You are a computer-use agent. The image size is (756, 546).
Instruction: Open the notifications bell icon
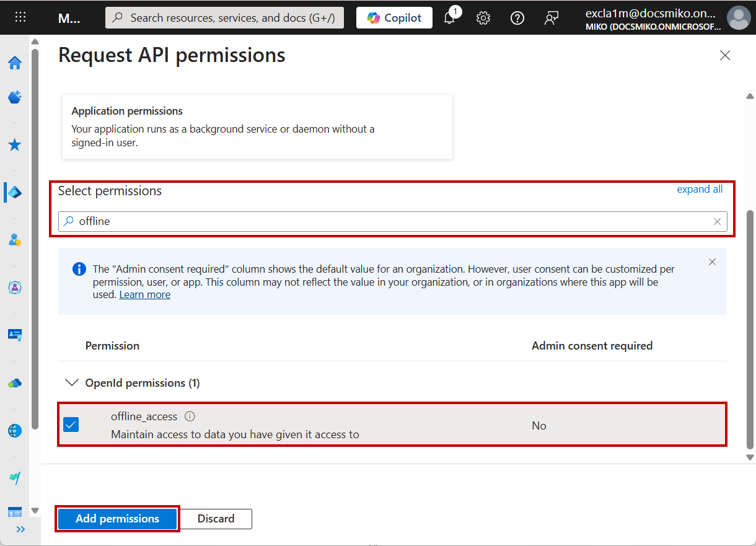point(450,18)
